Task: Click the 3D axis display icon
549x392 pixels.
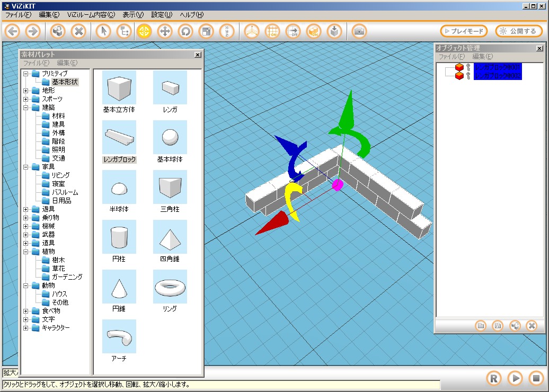Action: (x=252, y=31)
